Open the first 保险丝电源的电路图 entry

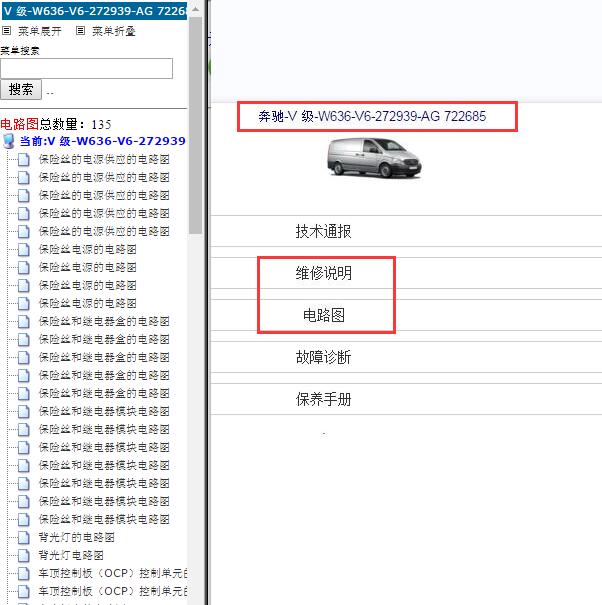click(x=88, y=249)
